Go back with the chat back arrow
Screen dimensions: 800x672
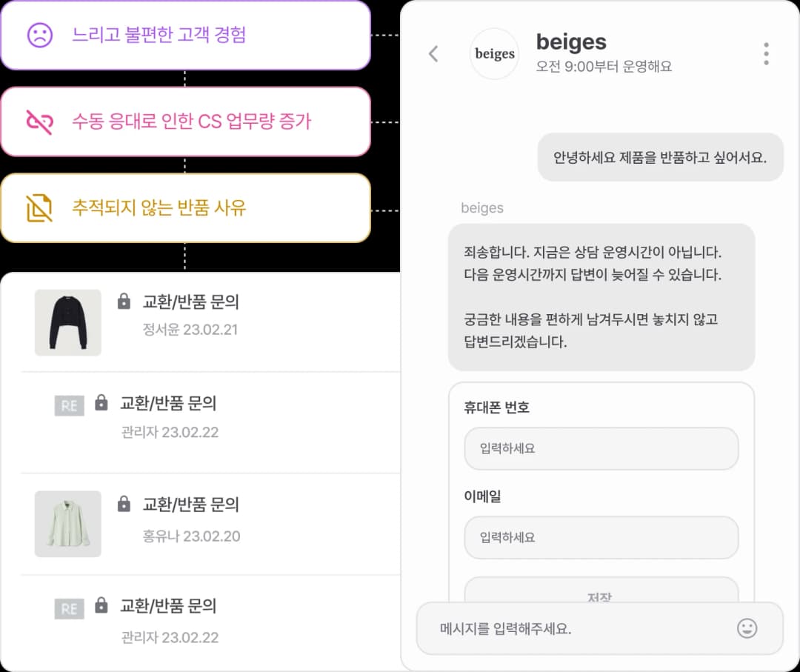coord(434,53)
